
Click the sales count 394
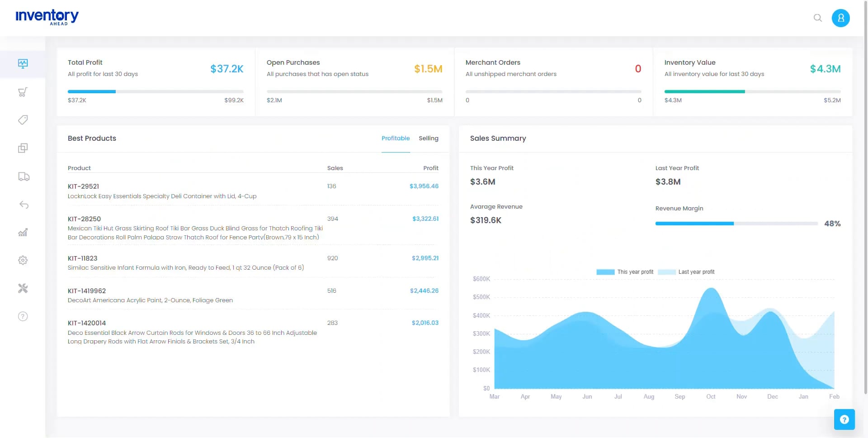(332, 219)
